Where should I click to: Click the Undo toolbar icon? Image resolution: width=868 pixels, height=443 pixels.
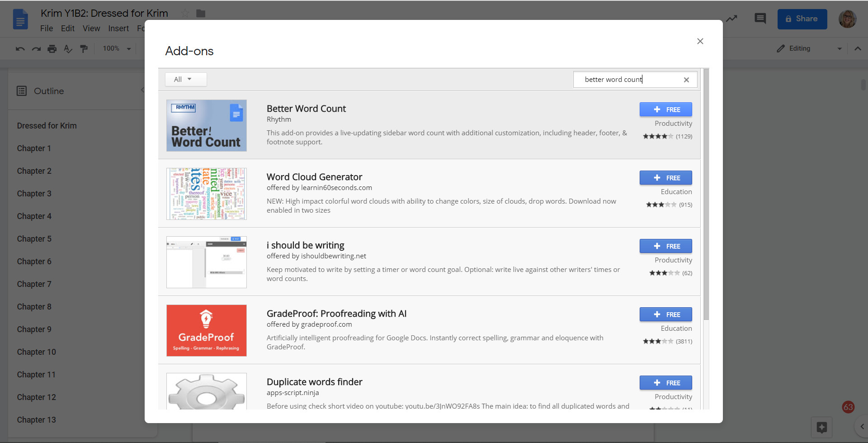(20, 49)
